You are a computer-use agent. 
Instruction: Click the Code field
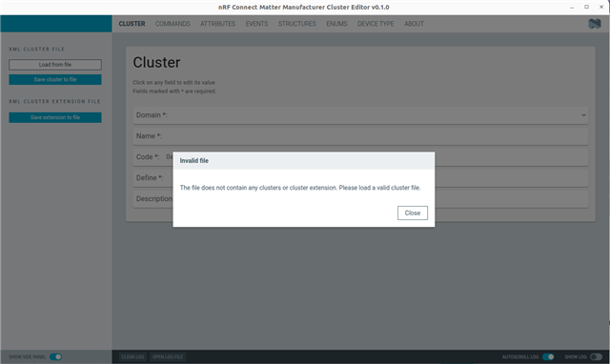point(360,157)
